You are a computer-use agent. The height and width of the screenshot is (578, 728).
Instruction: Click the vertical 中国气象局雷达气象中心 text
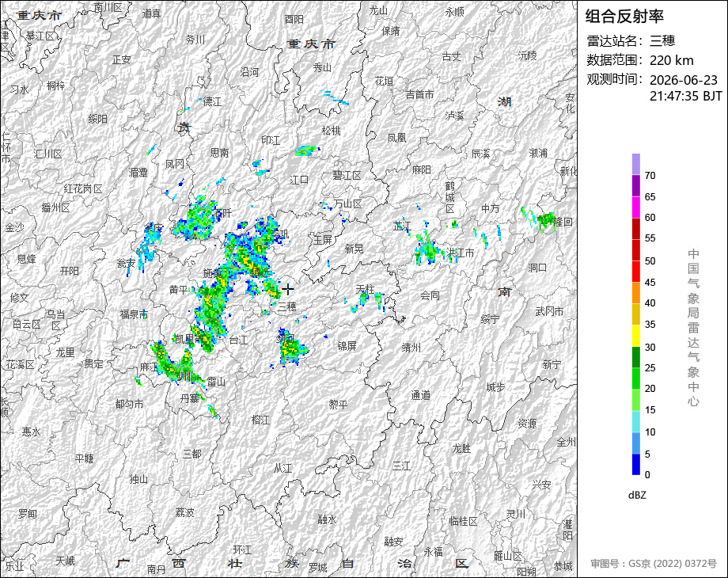tap(693, 328)
